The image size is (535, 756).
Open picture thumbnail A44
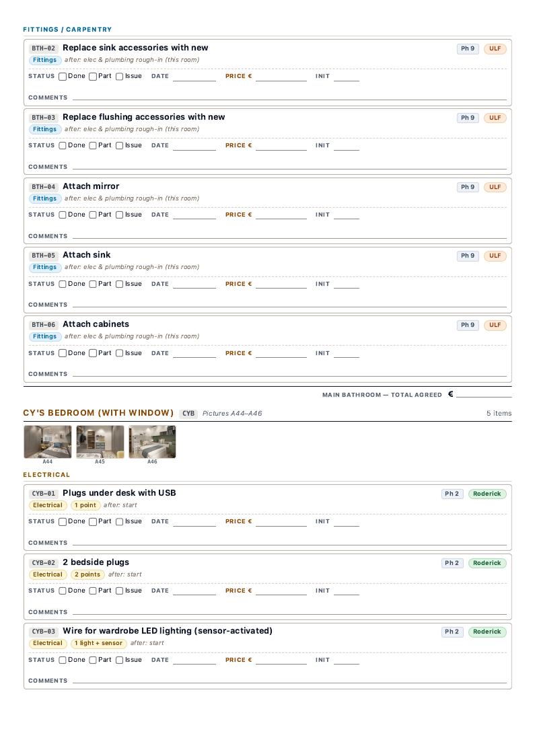click(48, 442)
